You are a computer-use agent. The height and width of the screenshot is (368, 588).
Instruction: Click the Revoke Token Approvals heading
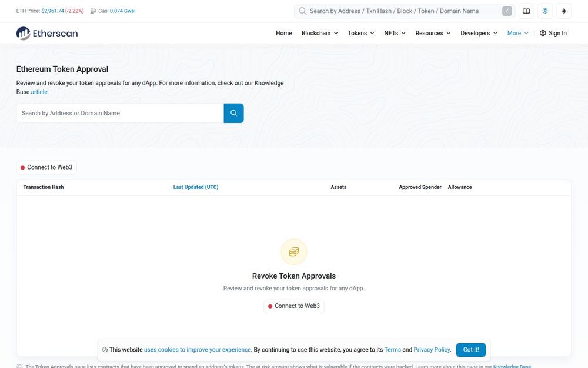tap(294, 276)
